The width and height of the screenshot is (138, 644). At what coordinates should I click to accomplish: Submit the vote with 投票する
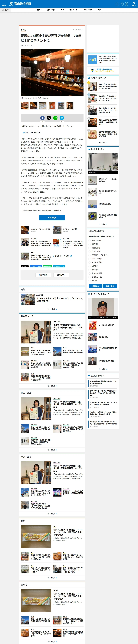95,286
